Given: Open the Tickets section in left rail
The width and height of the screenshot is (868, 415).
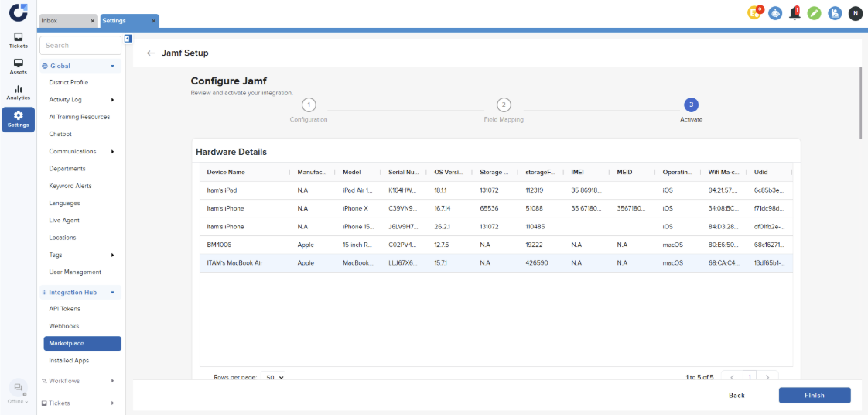Looking at the screenshot, I should click(x=18, y=40).
